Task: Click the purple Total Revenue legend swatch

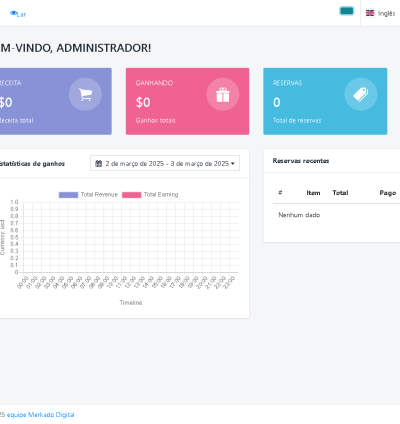Action: tap(68, 195)
